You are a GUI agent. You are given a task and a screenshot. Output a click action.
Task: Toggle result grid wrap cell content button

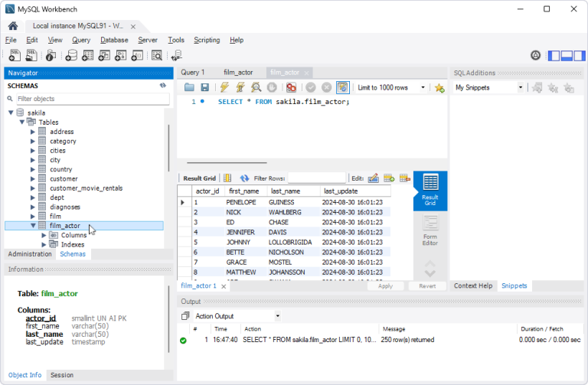click(x=227, y=178)
